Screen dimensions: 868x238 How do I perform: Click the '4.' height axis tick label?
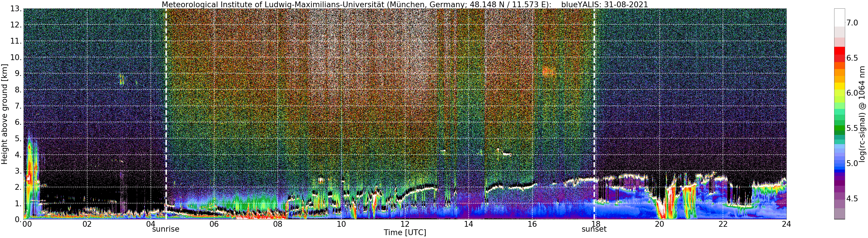pyautogui.click(x=18, y=155)
